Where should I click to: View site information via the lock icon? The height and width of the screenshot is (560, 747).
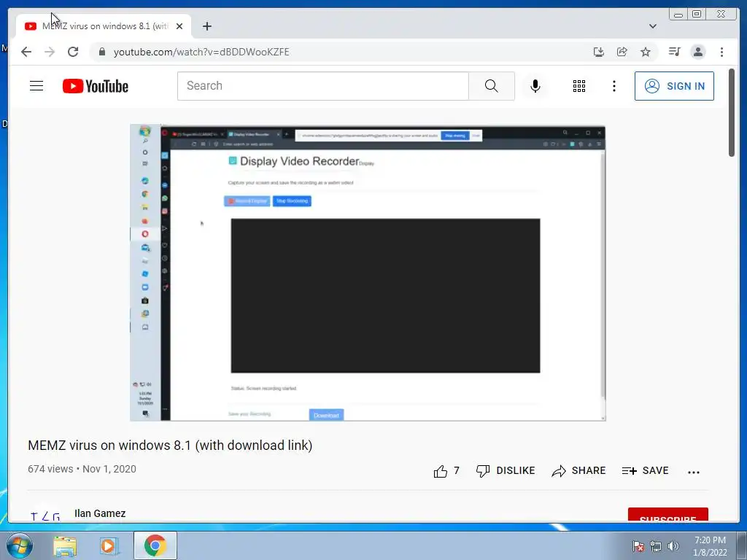(x=102, y=52)
